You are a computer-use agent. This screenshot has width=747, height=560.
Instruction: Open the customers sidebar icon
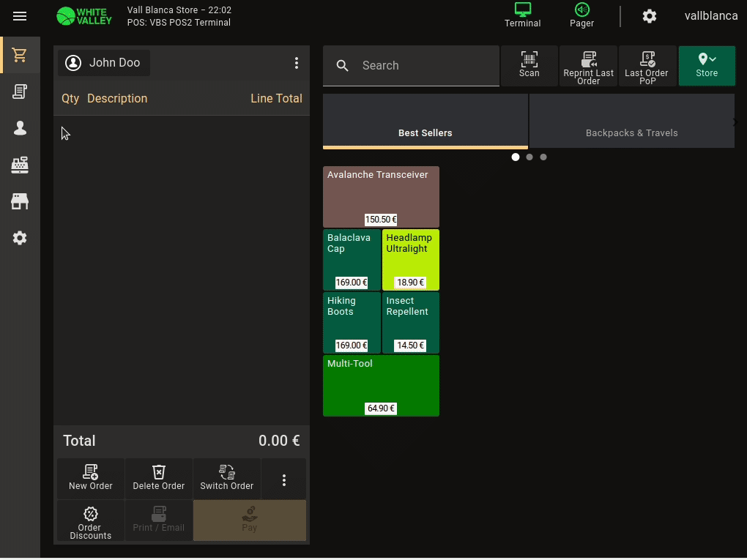[20, 128]
